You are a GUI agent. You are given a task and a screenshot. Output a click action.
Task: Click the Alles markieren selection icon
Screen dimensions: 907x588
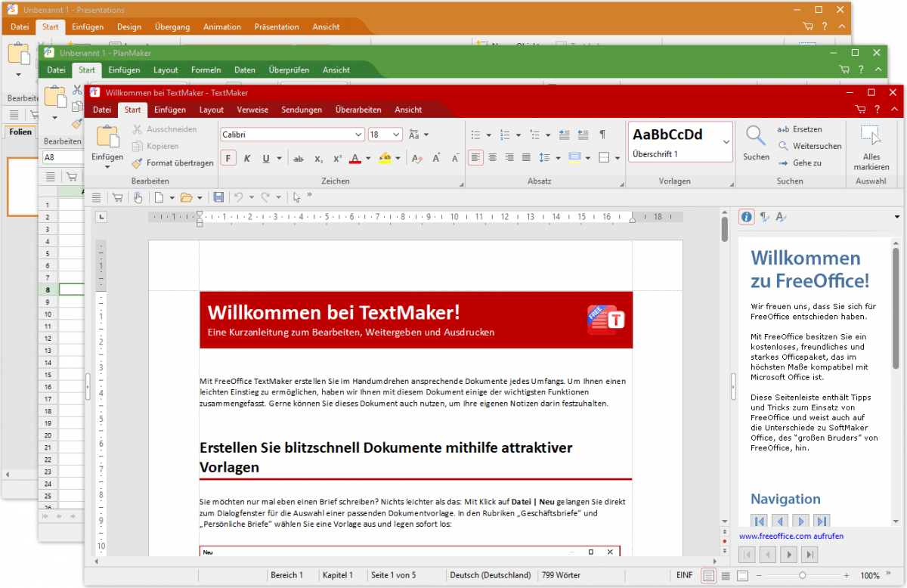coord(871,137)
